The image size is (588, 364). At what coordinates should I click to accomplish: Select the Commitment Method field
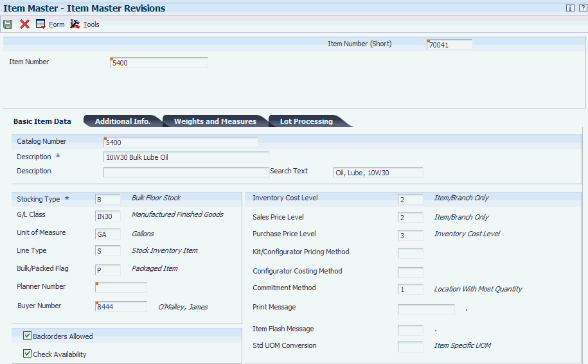(410, 290)
